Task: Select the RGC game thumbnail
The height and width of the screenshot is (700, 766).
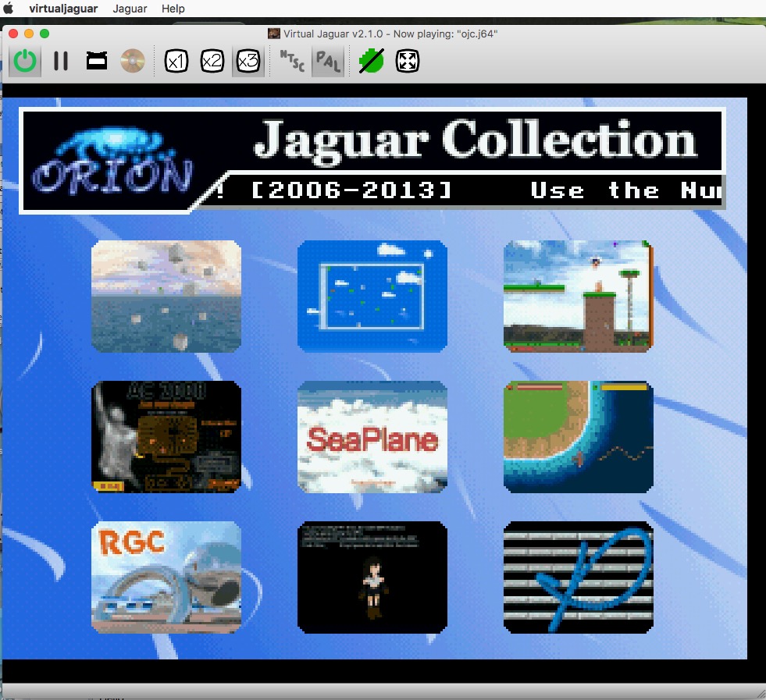Action: coord(166,577)
